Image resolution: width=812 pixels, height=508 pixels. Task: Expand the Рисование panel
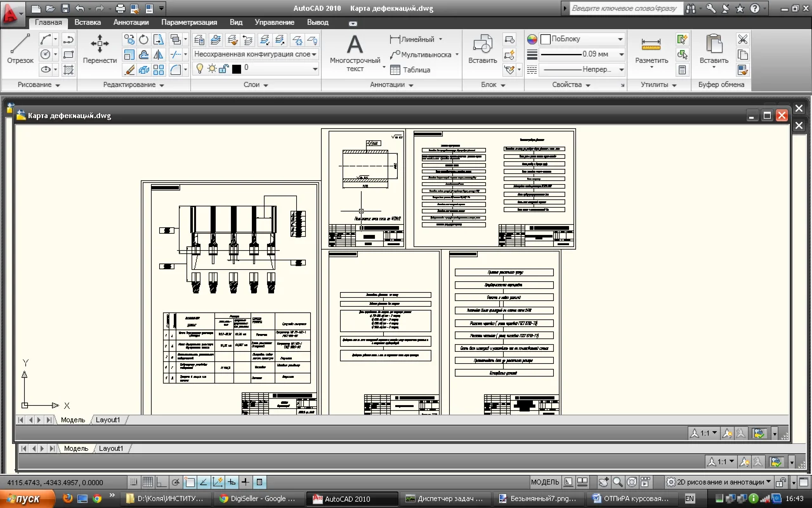coord(39,85)
